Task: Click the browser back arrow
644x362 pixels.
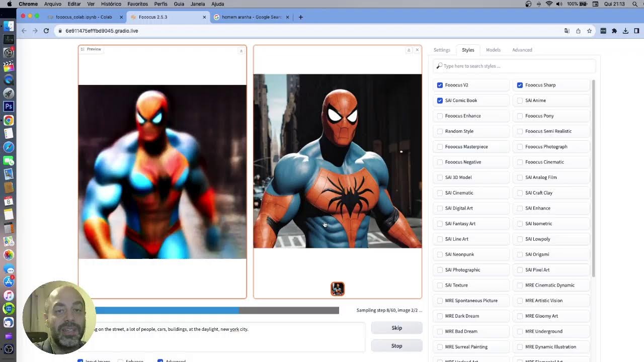Action: (24, 31)
